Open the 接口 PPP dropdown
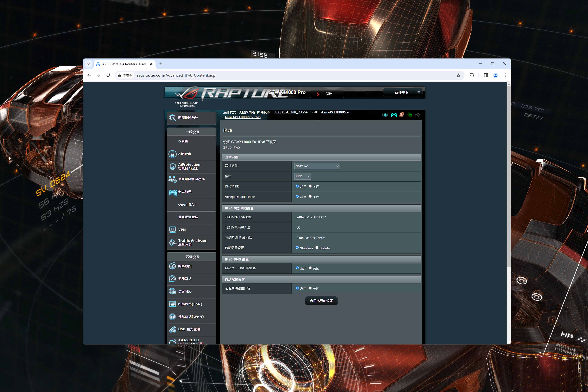The width and height of the screenshot is (588, 392). click(x=303, y=176)
